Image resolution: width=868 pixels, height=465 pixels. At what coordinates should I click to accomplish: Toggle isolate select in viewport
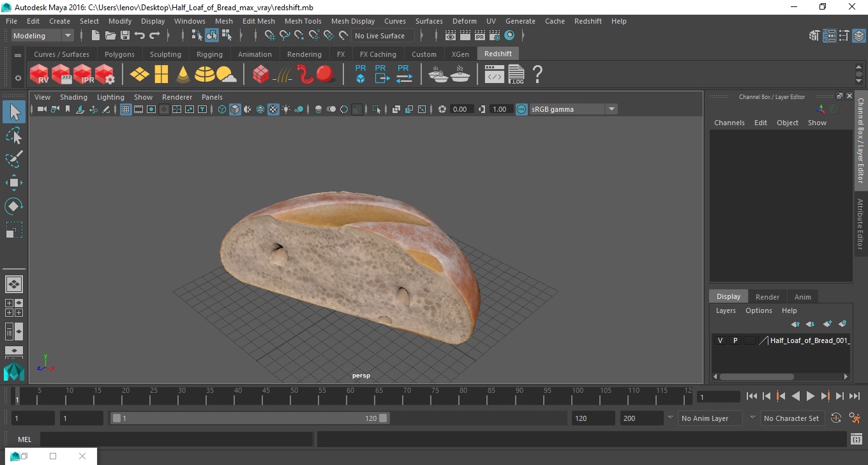tap(376, 109)
